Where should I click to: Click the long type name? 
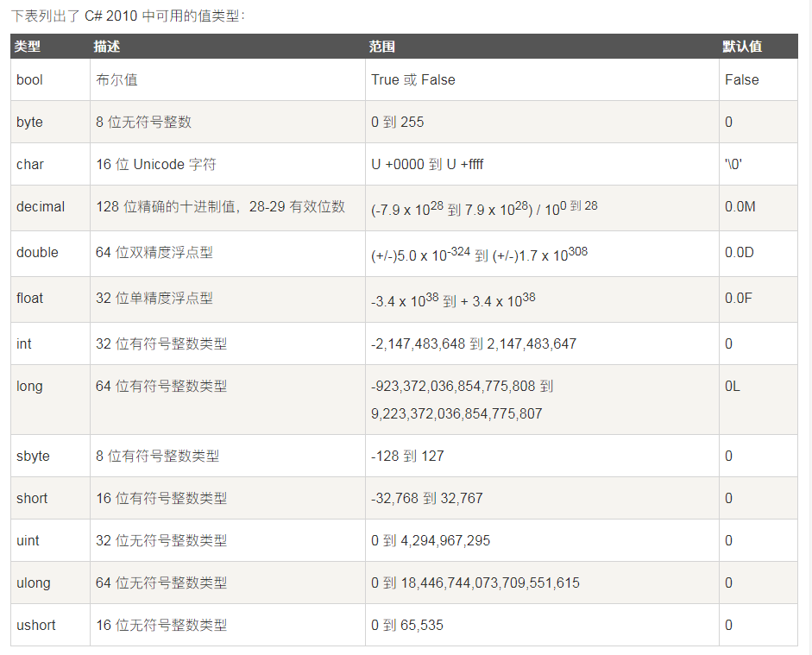coord(29,387)
